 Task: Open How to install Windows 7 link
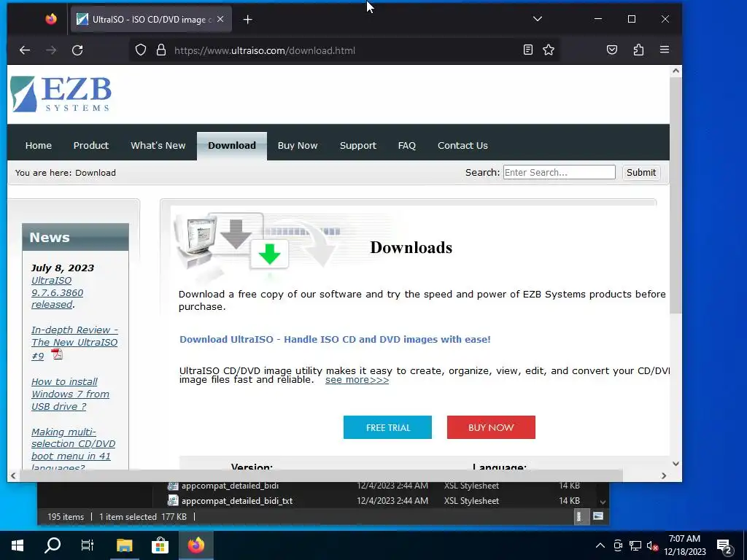pos(70,394)
